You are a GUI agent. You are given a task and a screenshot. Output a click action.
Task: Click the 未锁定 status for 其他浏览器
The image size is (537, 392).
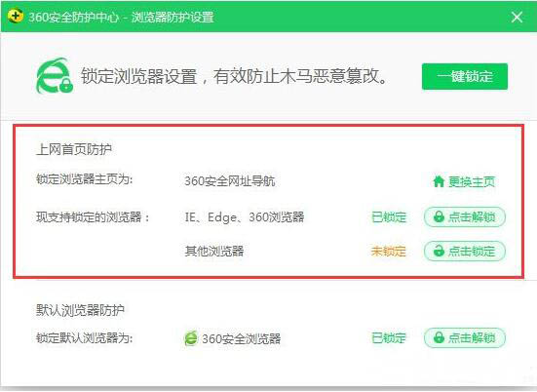pos(388,252)
